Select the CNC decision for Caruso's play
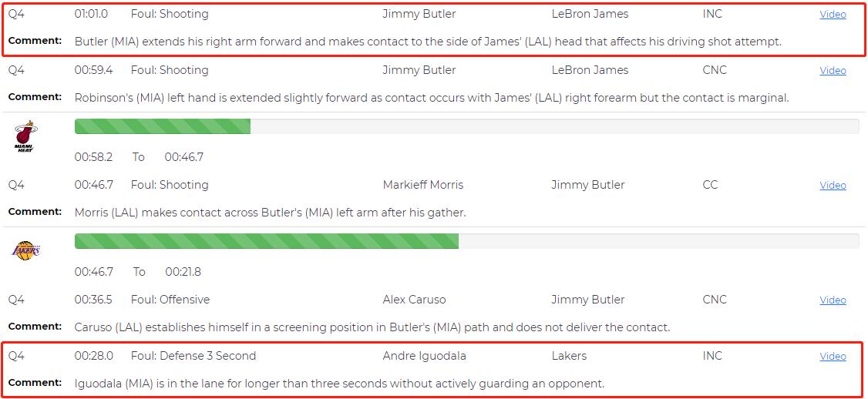 (715, 300)
